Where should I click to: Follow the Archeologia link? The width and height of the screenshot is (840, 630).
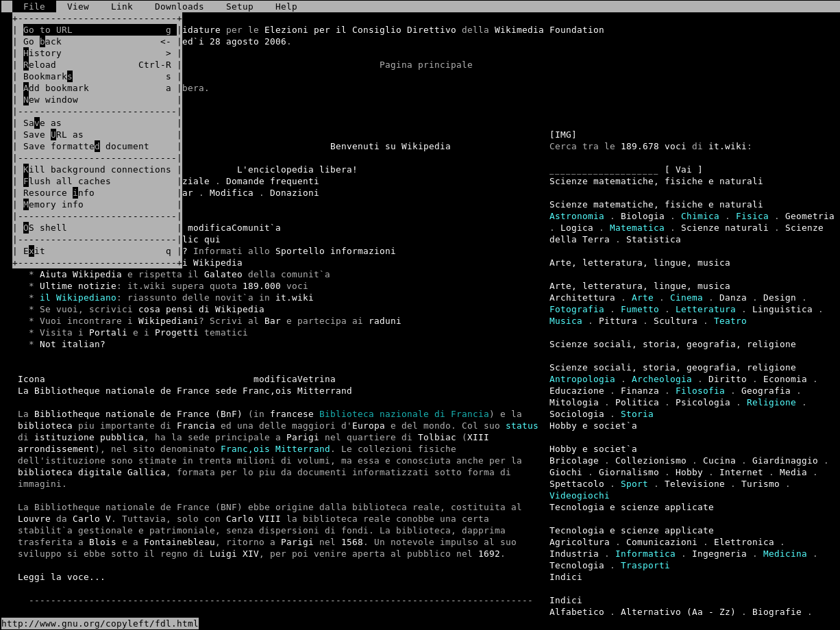(x=662, y=379)
